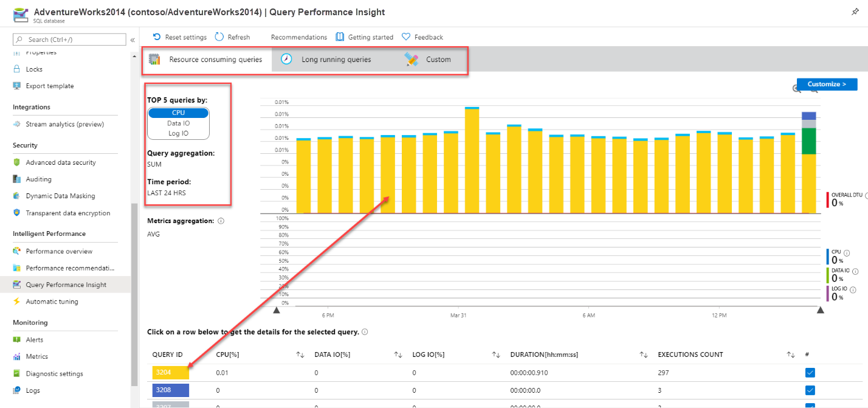This screenshot has width=868, height=408.
Task: Collapse the left navigation with the double chevron
Action: [x=132, y=41]
